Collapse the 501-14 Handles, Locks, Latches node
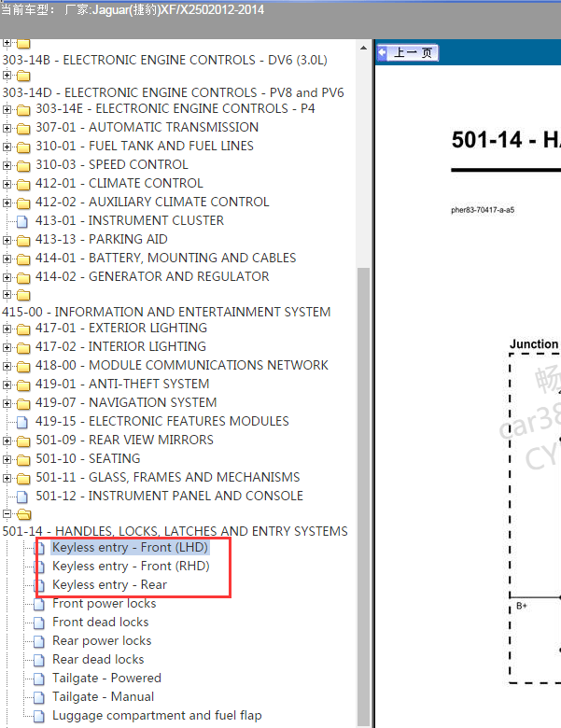Screen dimensions: 561x728 point(7,513)
